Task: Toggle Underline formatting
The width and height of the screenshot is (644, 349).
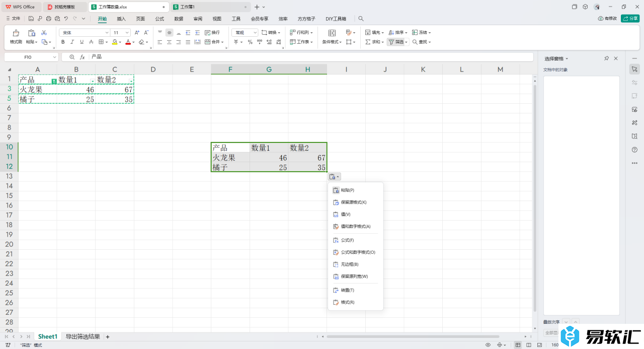Action: (x=81, y=42)
